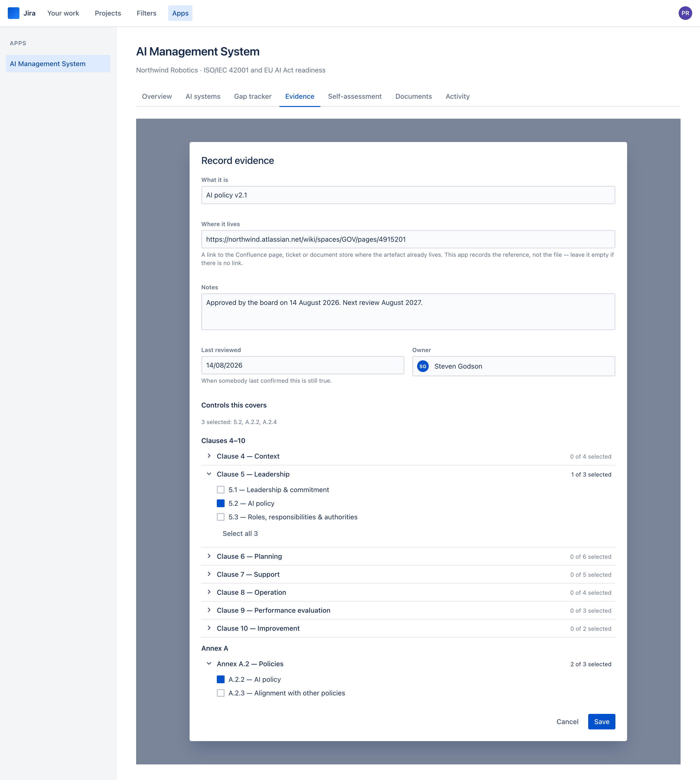Switch to the Overview tab
Image resolution: width=700 pixels, height=780 pixels.
tap(157, 96)
